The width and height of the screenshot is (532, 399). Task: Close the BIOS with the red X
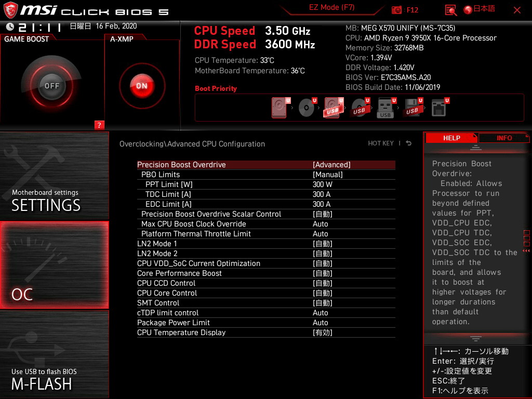pos(517,10)
